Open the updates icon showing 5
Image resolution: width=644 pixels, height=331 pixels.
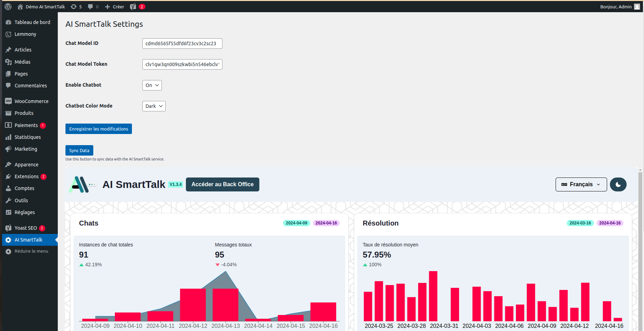point(73,7)
